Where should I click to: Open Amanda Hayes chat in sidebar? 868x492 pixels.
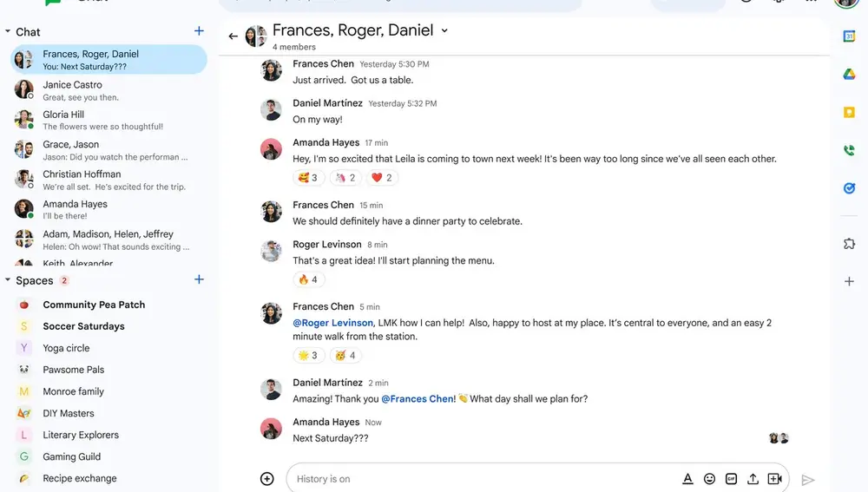[108, 210]
